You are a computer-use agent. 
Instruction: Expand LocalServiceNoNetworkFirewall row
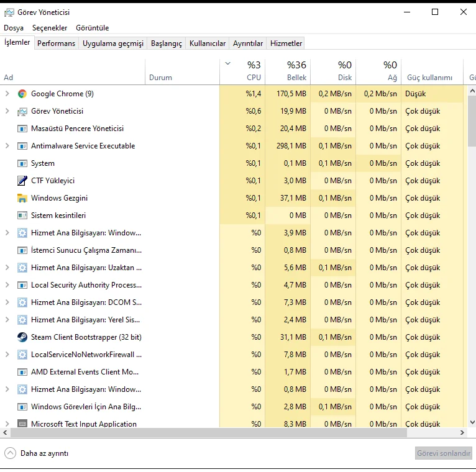pyautogui.click(x=7, y=355)
